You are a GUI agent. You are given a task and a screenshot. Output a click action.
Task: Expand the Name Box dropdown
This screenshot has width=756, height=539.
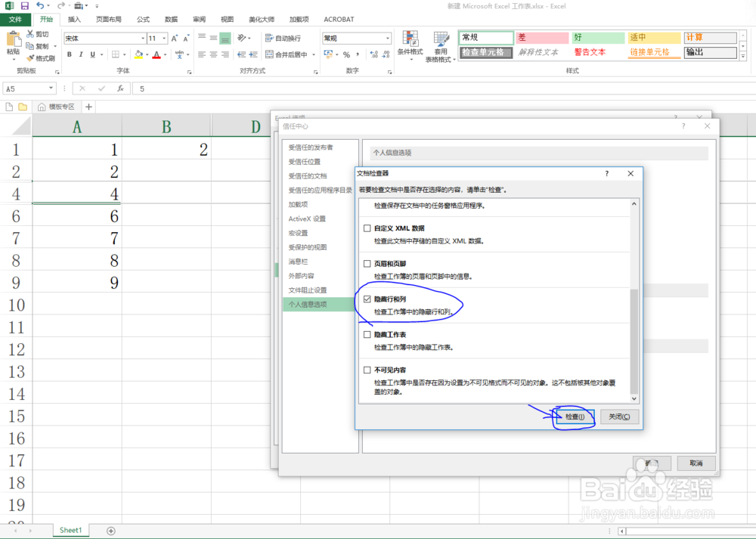(51, 88)
